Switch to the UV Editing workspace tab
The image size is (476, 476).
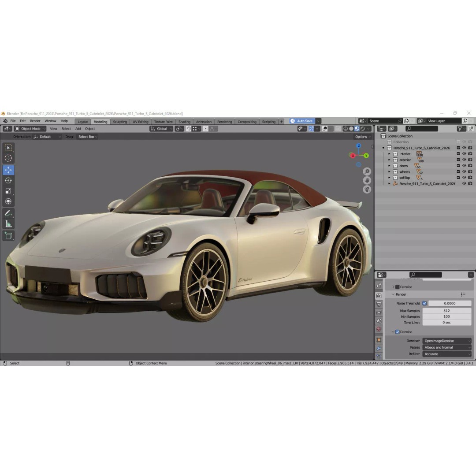pos(141,122)
